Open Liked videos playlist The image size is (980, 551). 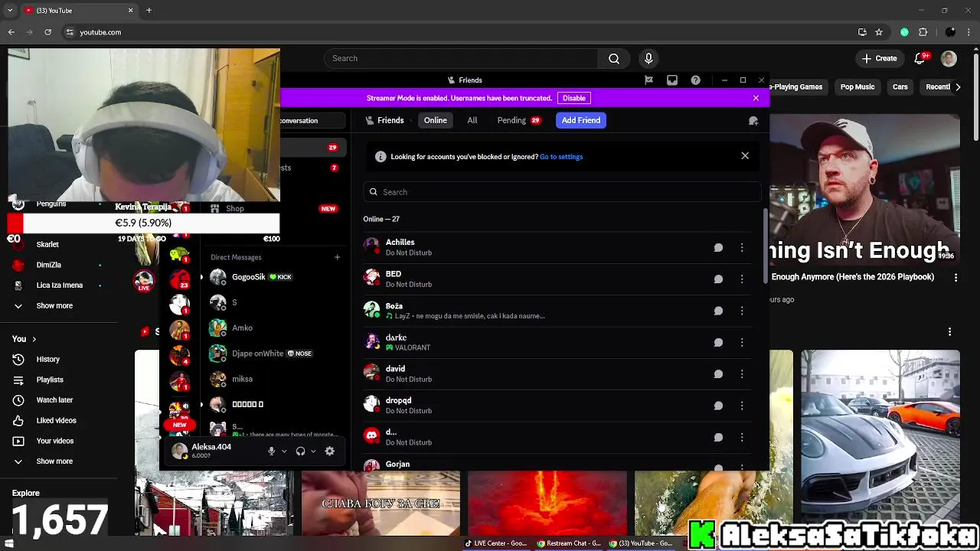tap(56, 420)
